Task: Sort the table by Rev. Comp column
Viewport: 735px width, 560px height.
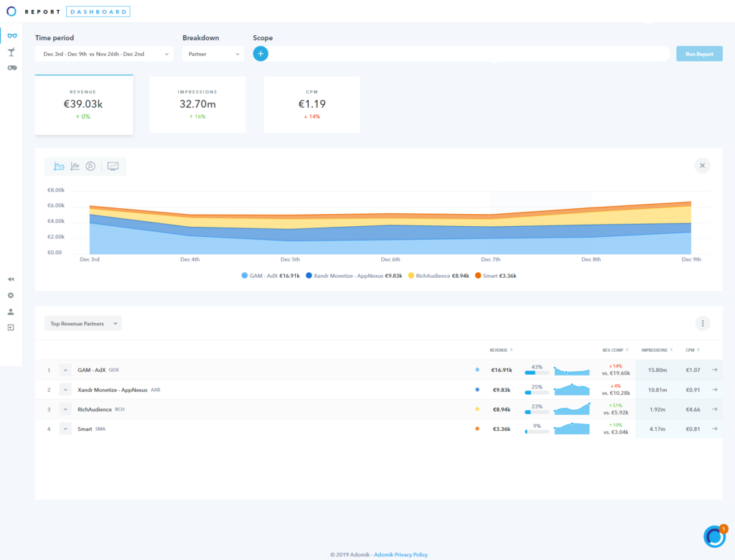Action: pos(615,350)
